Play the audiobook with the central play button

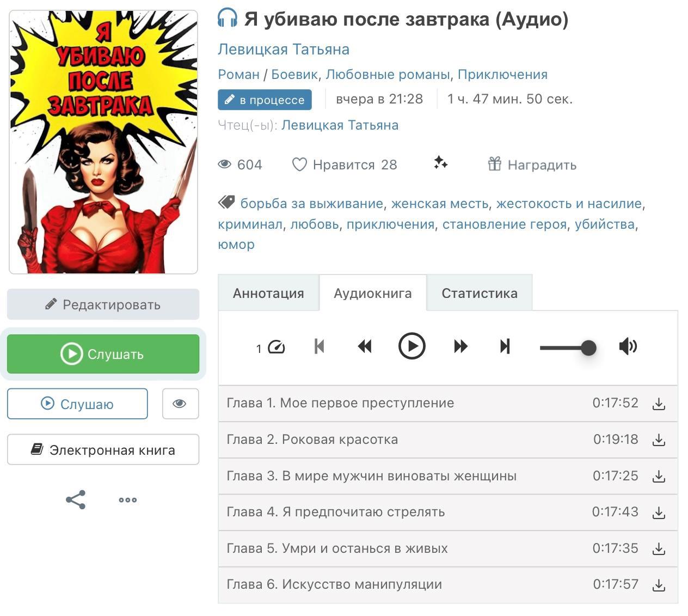point(411,346)
